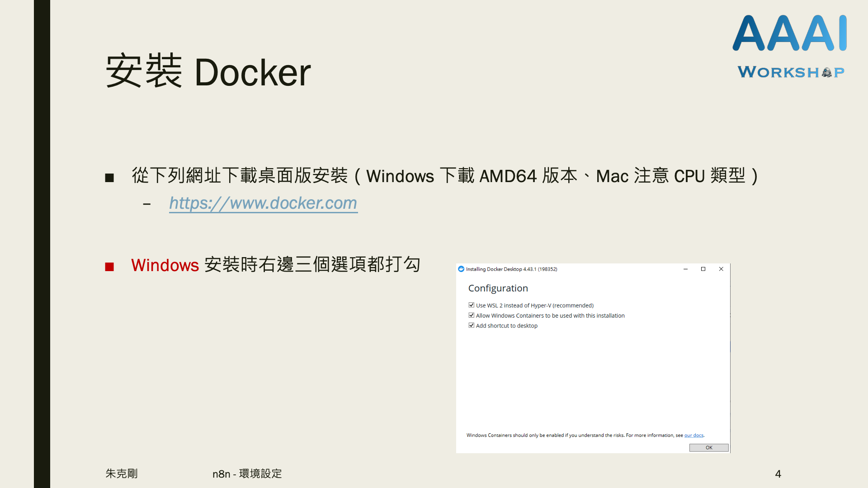Click the Docker whale icon in title bar
The width and height of the screenshot is (868, 488).
coord(461,269)
